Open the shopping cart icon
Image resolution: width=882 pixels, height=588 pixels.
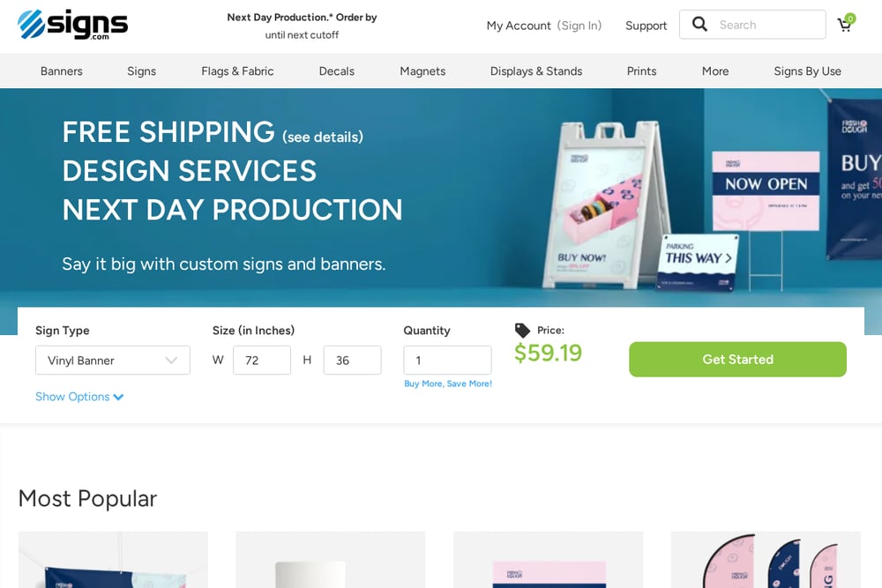pos(846,23)
